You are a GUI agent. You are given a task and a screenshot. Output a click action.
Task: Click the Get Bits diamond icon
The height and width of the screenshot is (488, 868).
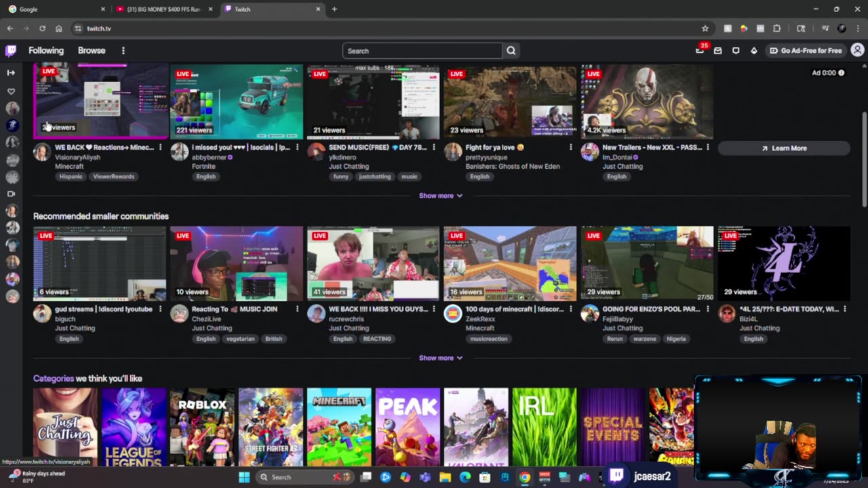[753, 51]
